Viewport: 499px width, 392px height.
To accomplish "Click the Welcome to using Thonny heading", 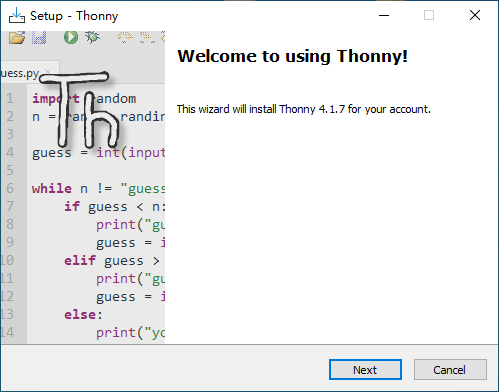I will [x=292, y=56].
